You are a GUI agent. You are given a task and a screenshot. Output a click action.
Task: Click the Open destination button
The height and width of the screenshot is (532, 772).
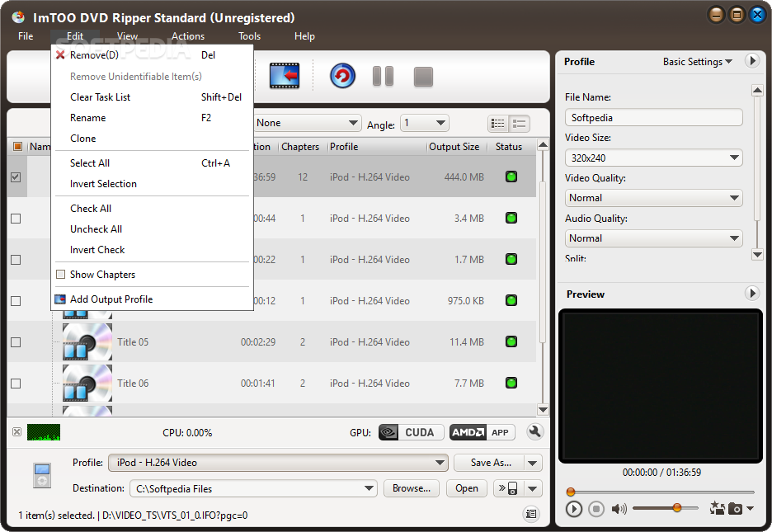[x=466, y=488]
